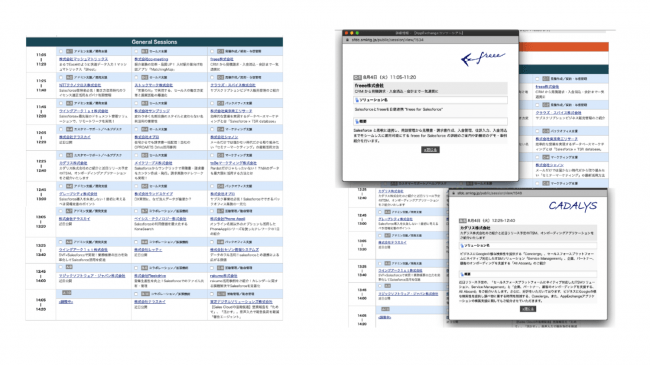This screenshot has width=650, height=365.
Task: Open the freee株式会社 link in the left table
Action: pos(221,59)
